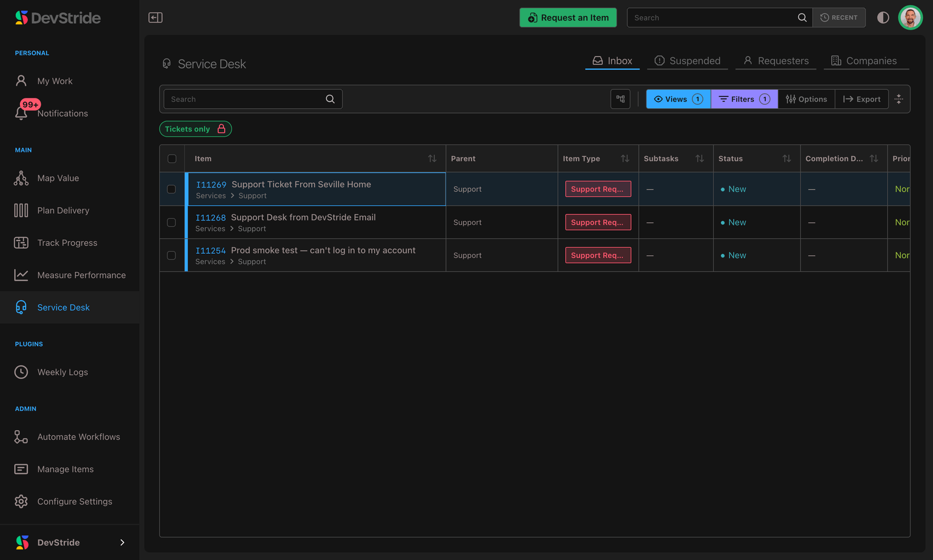
Task: Check the checkbox for ticket I11269
Action: (171, 189)
